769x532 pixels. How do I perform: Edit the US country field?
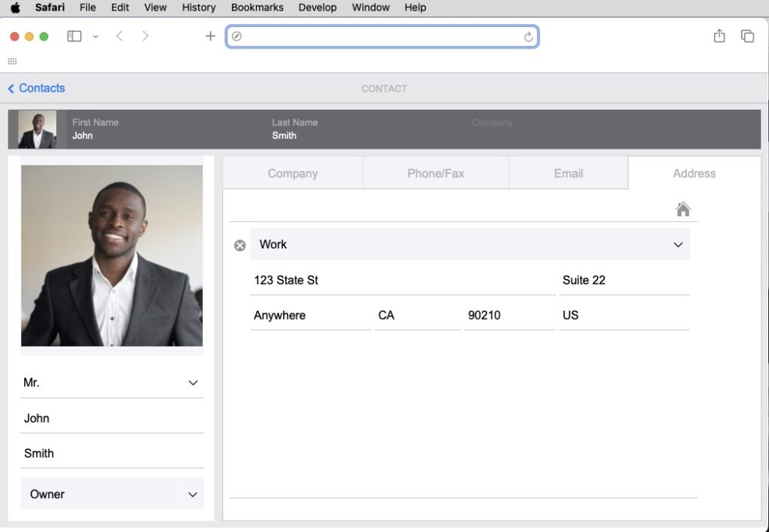point(624,315)
